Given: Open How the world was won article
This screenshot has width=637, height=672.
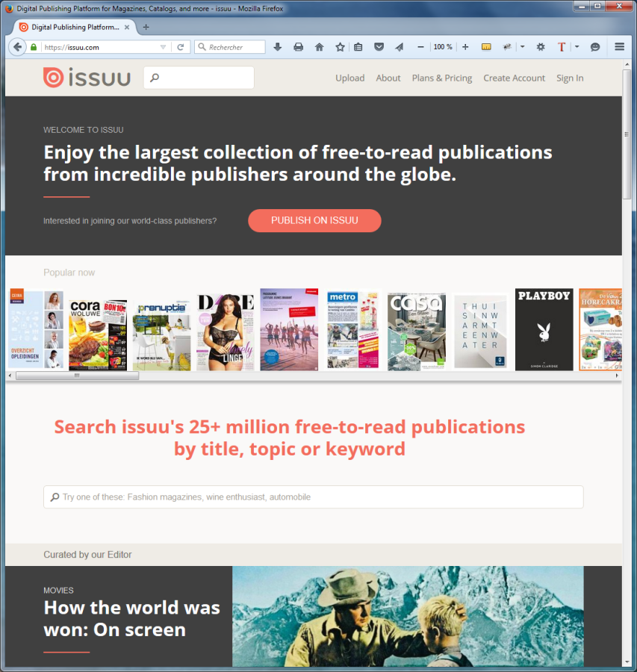Looking at the screenshot, I should point(131,618).
